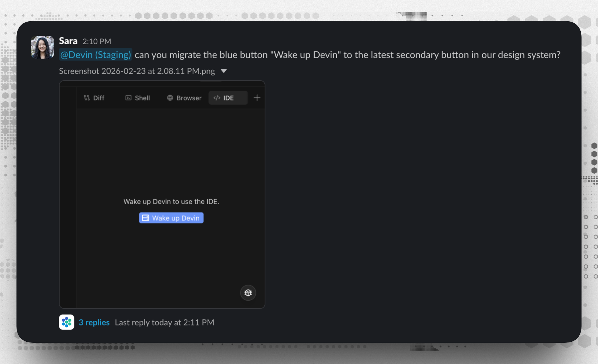The width and height of the screenshot is (598, 364).
Task: Click the @Devin (Staging) mention
Action: (96, 55)
